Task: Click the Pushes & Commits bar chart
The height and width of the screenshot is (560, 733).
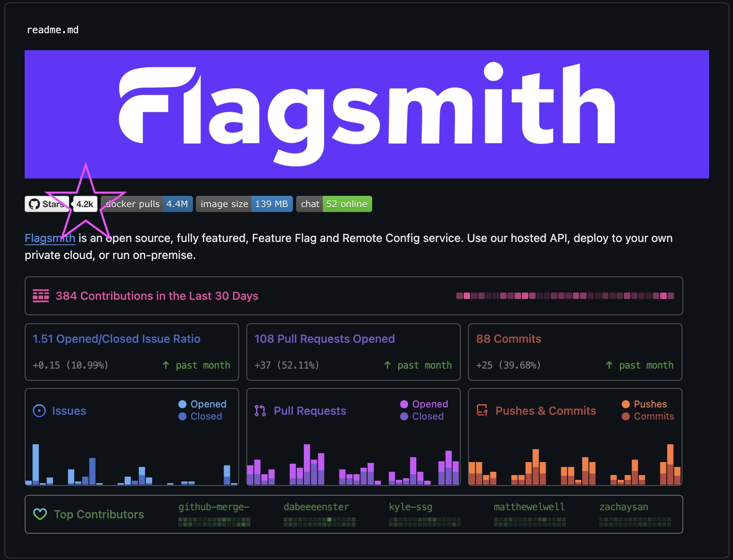Action: 575,464
